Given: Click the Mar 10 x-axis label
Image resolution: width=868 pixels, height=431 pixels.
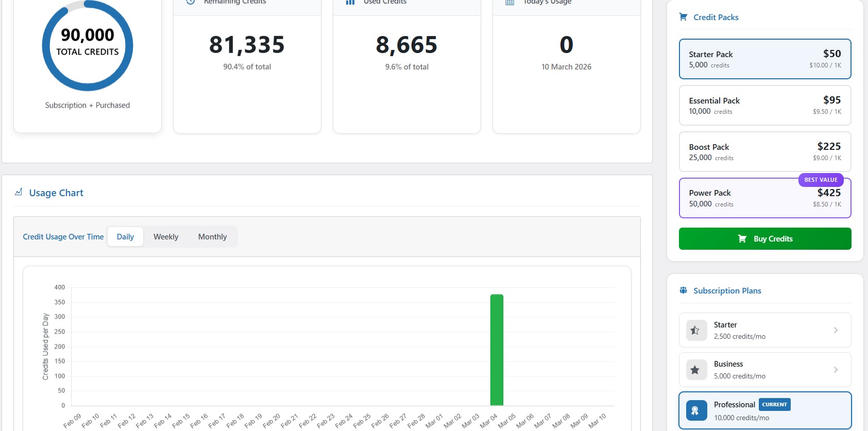Looking at the screenshot, I should click(598, 420).
